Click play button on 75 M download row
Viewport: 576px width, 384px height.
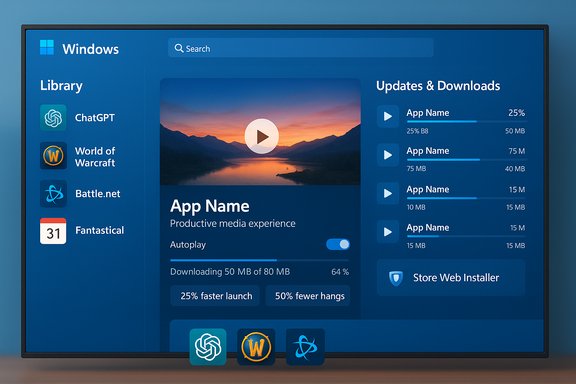pos(388,155)
